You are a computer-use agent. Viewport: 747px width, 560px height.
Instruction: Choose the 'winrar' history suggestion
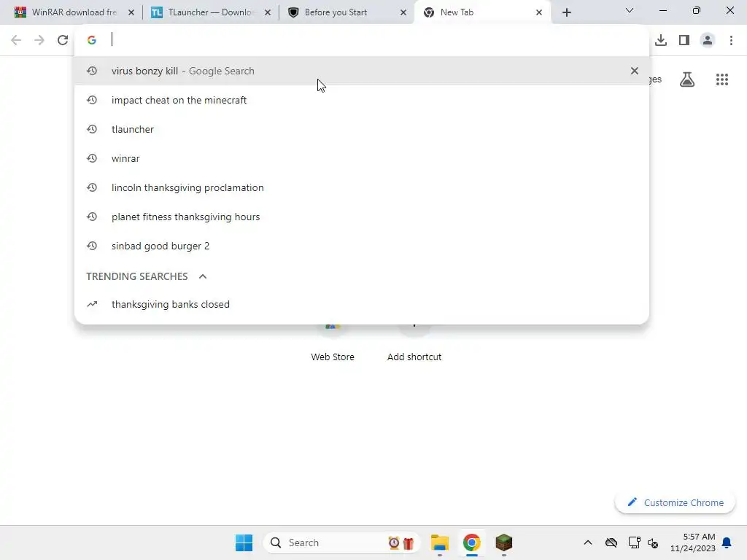click(x=362, y=158)
